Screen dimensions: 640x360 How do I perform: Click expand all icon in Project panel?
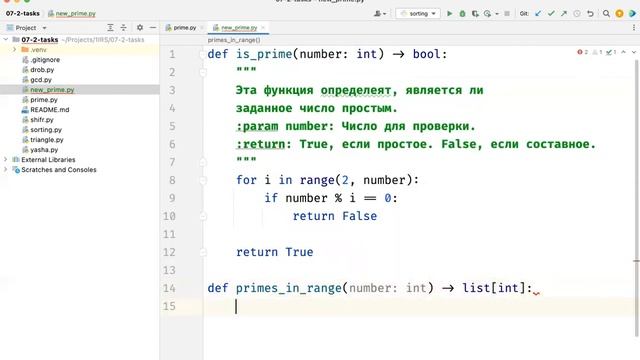pos(110,28)
